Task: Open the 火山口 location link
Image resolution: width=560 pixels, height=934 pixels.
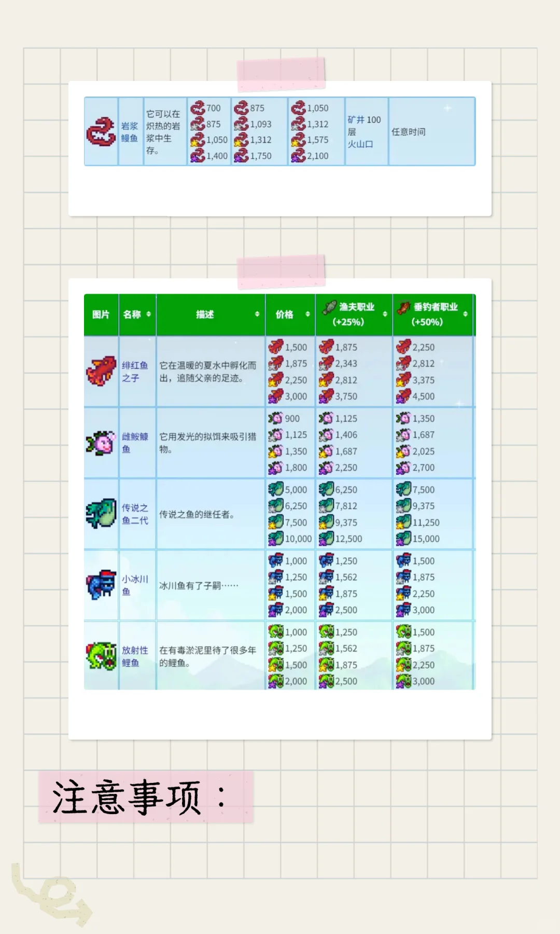Action: click(360, 144)
